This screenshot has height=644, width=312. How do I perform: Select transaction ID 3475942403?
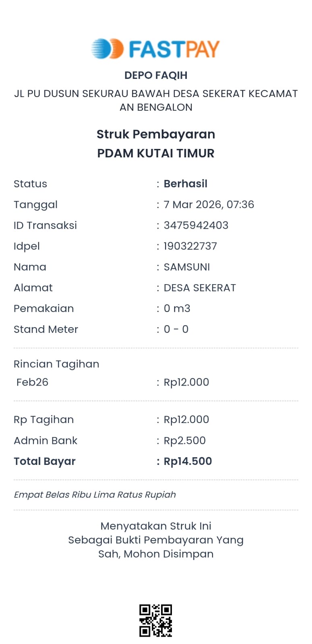[x=196, y=225]
